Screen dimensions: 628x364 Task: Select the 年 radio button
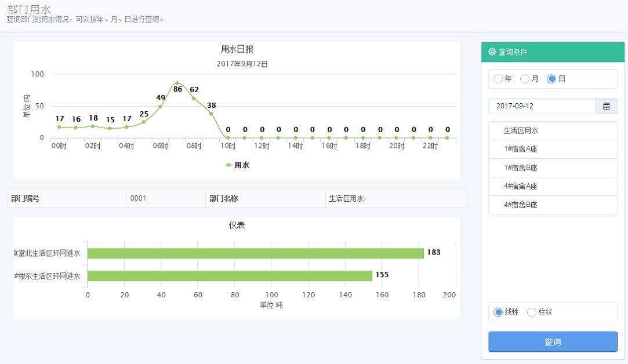(498, 79)
